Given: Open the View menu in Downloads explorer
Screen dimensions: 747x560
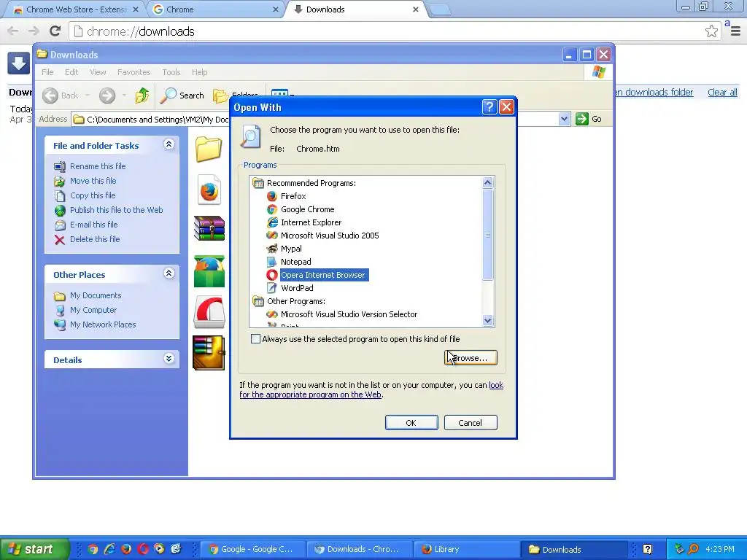Looking at the screenshot, I should (98, 72).
